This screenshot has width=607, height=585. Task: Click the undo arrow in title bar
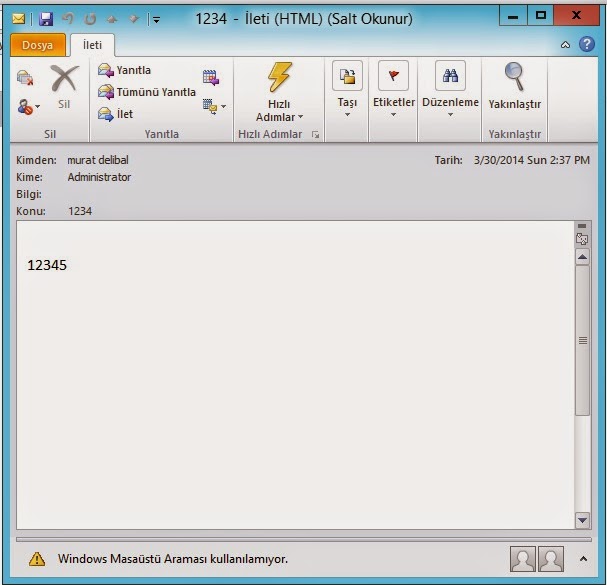68,17
